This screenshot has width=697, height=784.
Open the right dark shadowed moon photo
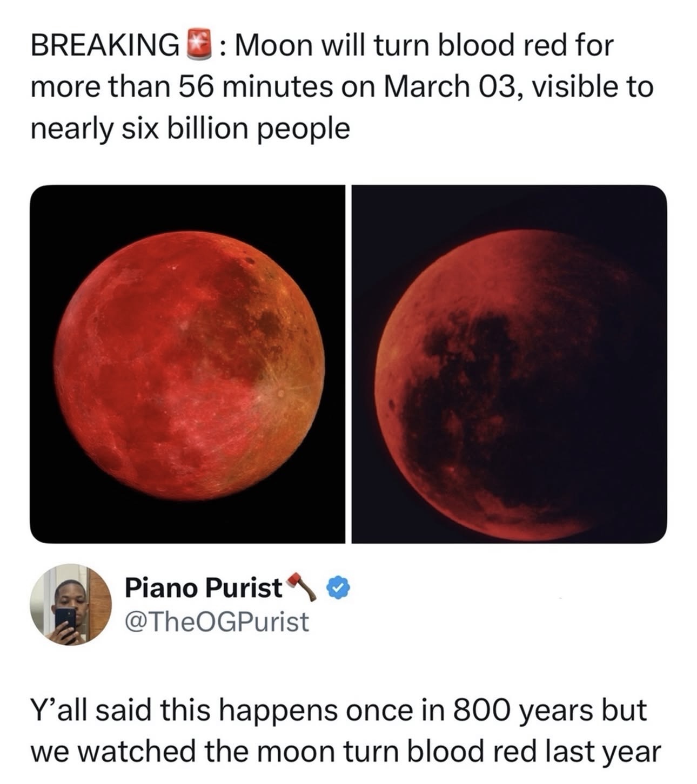pos(509,364)
